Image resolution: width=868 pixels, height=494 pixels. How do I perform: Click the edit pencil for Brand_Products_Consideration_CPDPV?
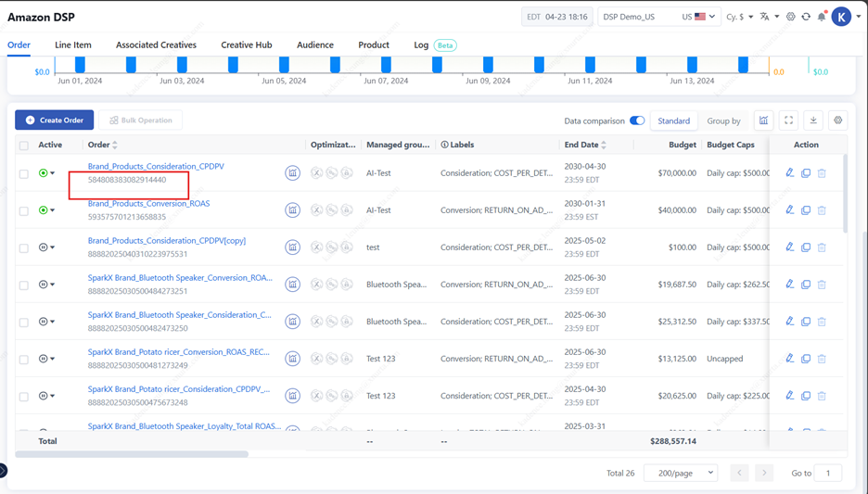(790, 173)
